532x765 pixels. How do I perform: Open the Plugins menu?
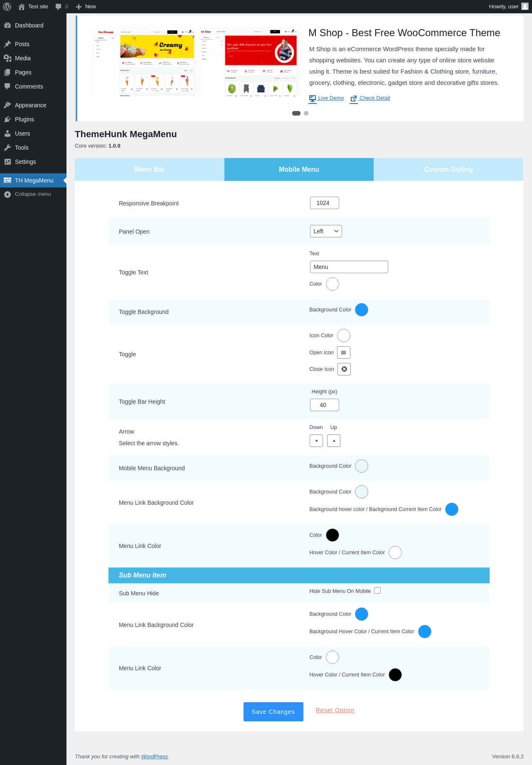tap(33, 119)
